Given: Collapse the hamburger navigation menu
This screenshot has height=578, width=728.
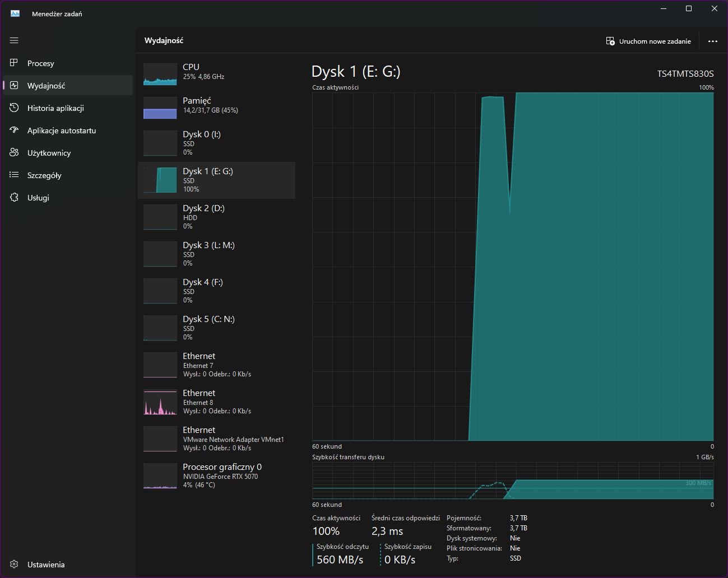Looking at the screenshot, I should (x=14, y=40).
